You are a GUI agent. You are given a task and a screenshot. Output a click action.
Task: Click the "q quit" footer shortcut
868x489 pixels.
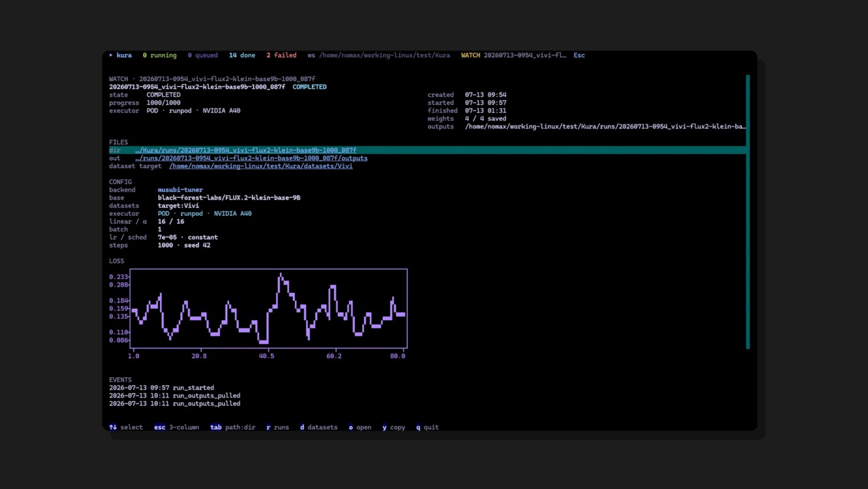point(428,427)
